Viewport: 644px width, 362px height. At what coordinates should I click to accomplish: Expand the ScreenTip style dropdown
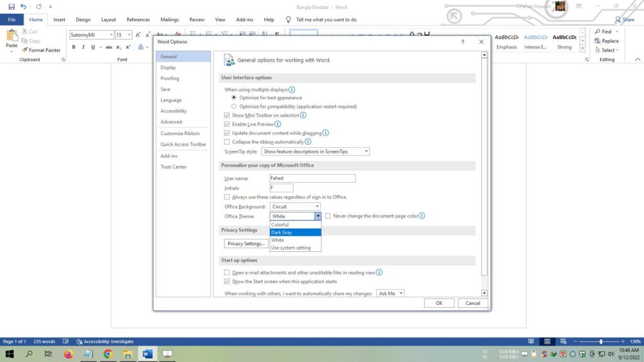[x=315, y=151]
